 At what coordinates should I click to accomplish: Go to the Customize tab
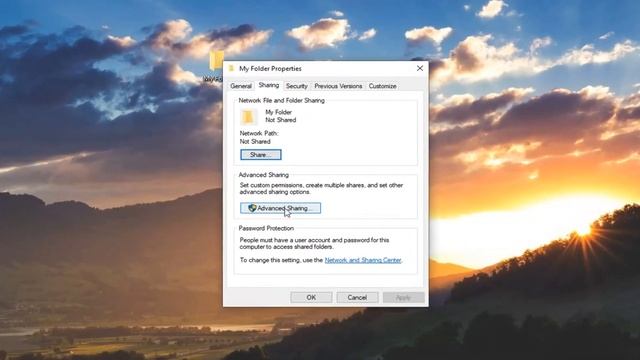click(382, 86)
